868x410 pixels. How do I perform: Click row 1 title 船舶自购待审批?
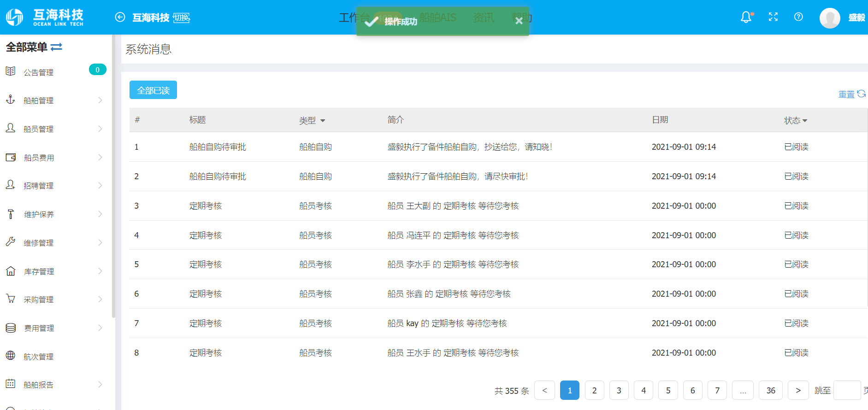pyautogui.click(x=218, y=146)
